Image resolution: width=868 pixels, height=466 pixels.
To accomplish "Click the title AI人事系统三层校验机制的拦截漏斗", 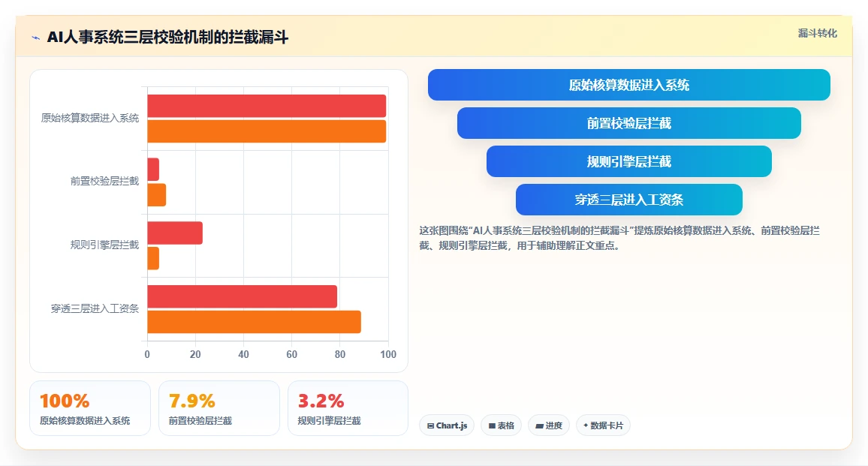I will (x=167, y=38).
